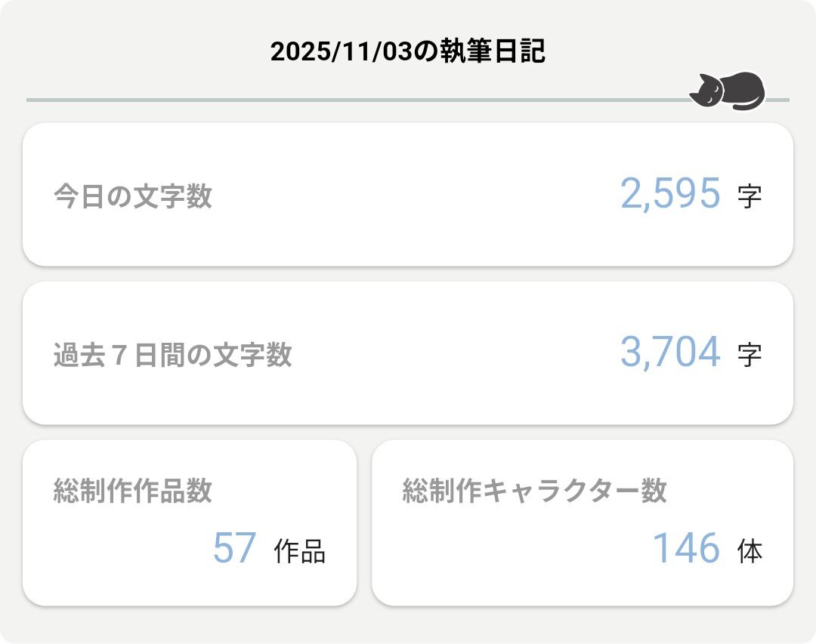
Task: Click the 字 unit beside 3,704
Action: click(x=750, y=355)
